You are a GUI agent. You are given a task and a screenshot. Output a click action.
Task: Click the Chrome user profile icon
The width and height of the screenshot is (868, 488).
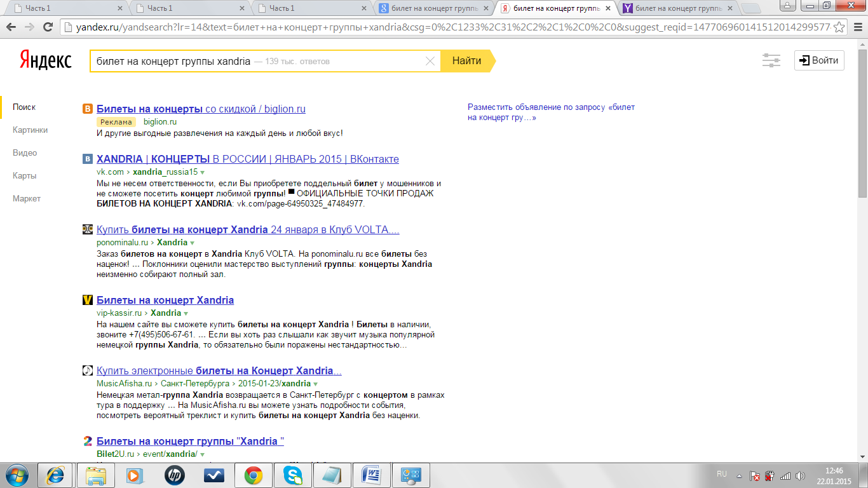click(x=787, y=5)
